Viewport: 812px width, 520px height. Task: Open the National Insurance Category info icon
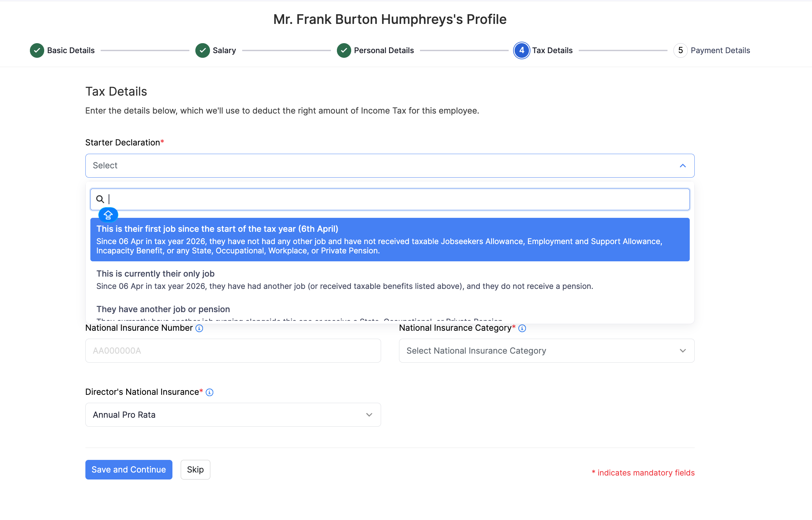(x=522, y=328)
